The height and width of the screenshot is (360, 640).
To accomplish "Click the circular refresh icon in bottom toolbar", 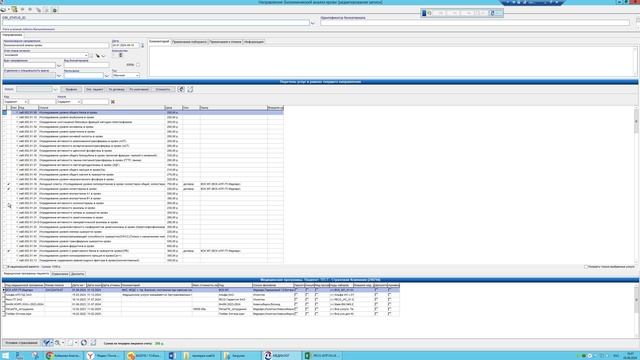I will pyautogui.click(x=84, y=343).
